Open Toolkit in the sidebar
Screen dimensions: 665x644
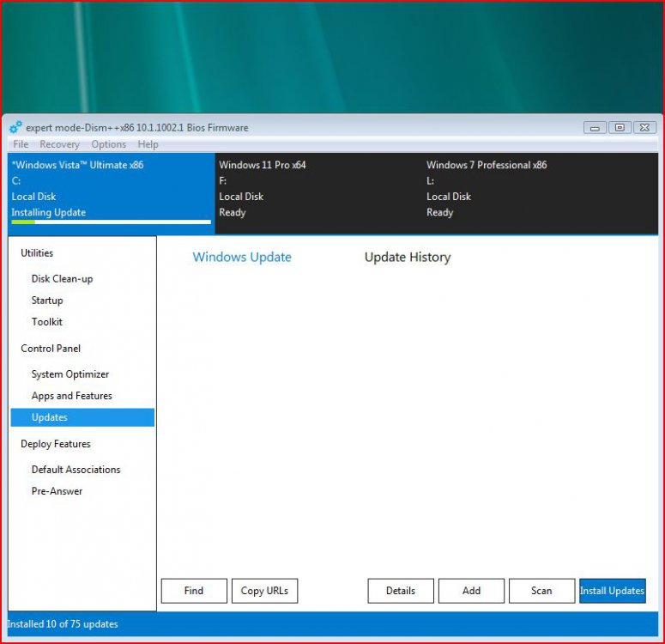(x=46, y=322)
